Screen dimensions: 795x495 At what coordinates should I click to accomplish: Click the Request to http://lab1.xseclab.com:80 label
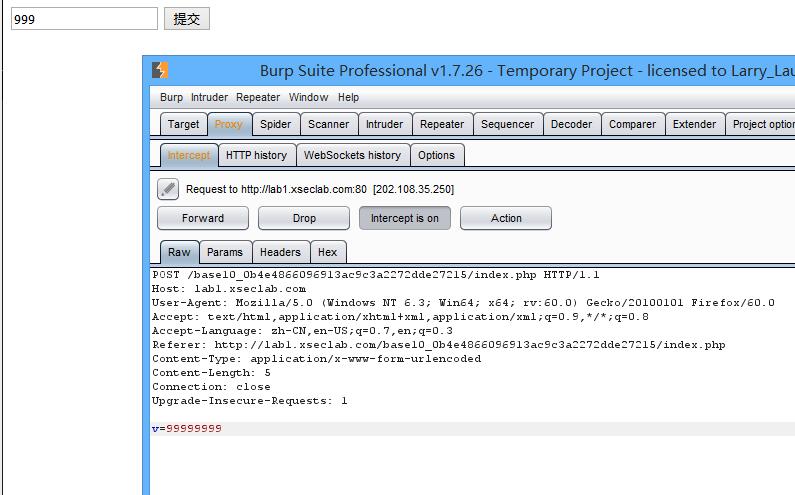click(x=320, y=189)
